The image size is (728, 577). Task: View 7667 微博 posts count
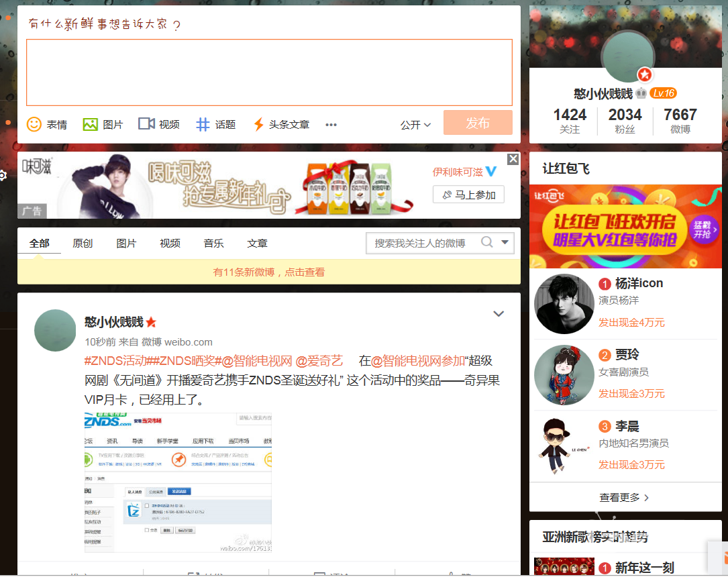(x=680, y=121)
